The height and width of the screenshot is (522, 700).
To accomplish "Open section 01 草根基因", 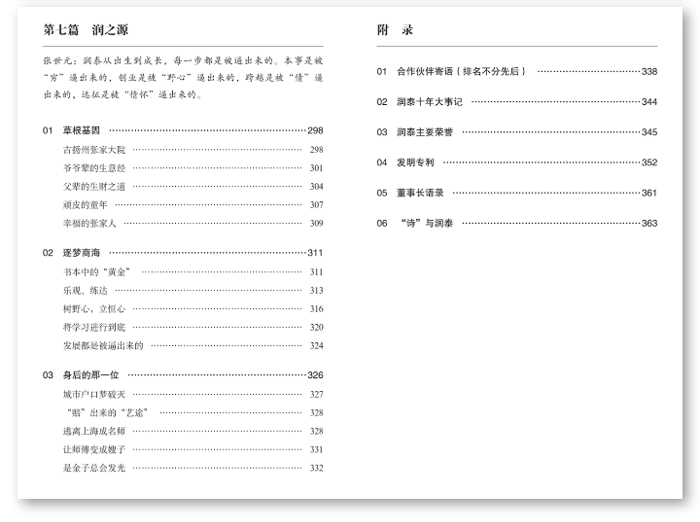I will click(80, 131).
